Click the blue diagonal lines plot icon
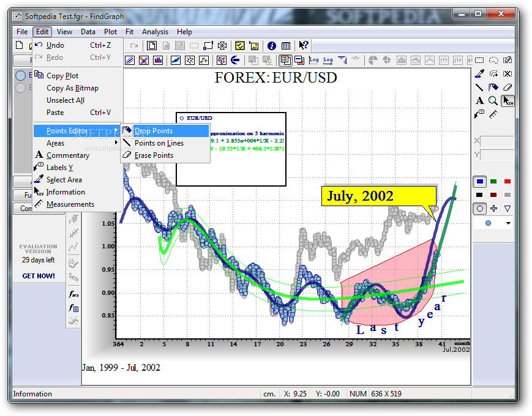 (130, 61)
